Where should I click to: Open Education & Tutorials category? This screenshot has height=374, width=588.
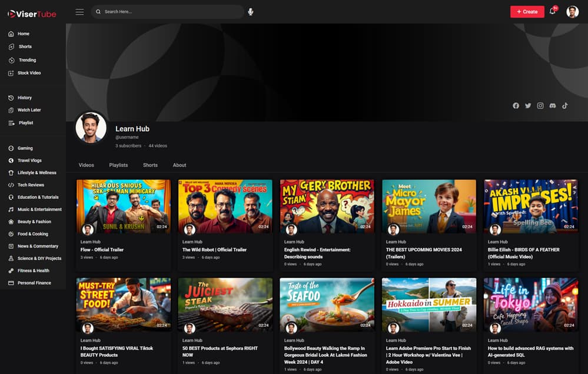[38, 197]
